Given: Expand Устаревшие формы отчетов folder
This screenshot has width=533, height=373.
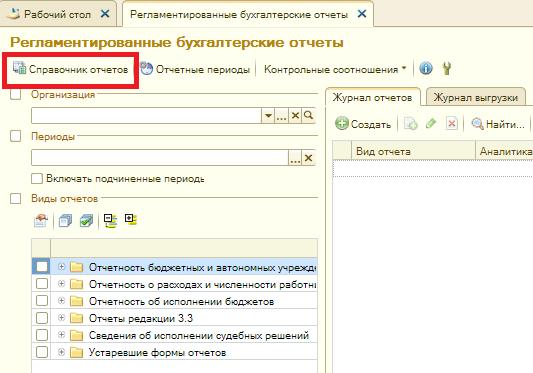Looking at the screenshot, I should click(x=61, y=352).
